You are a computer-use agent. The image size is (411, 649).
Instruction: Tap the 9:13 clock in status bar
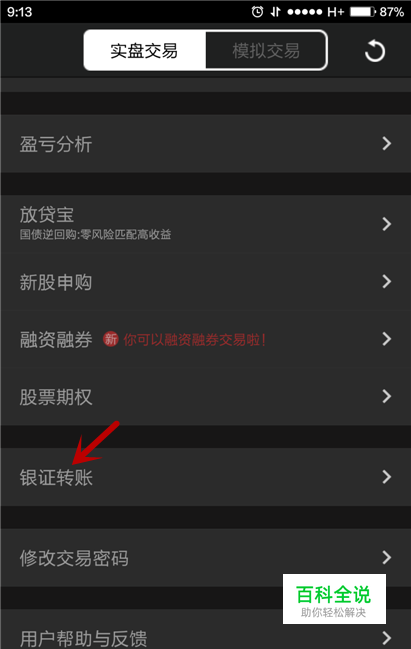(19, 12)
